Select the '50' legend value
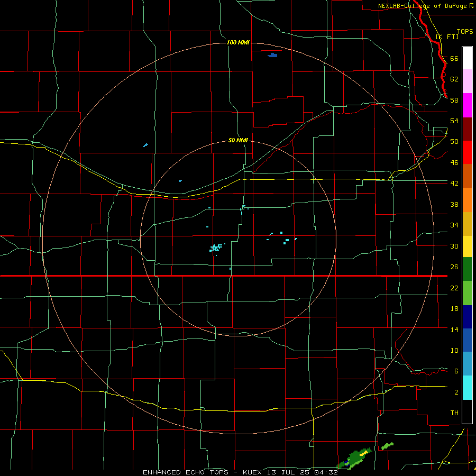This screenshot has width=476, height=476. click(x=454, y=142)
